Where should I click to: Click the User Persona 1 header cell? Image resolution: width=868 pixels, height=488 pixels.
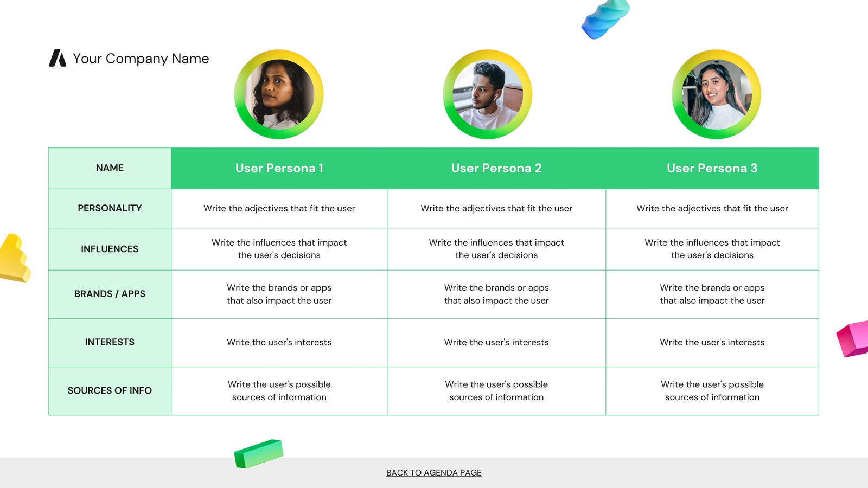pos(279,168)
